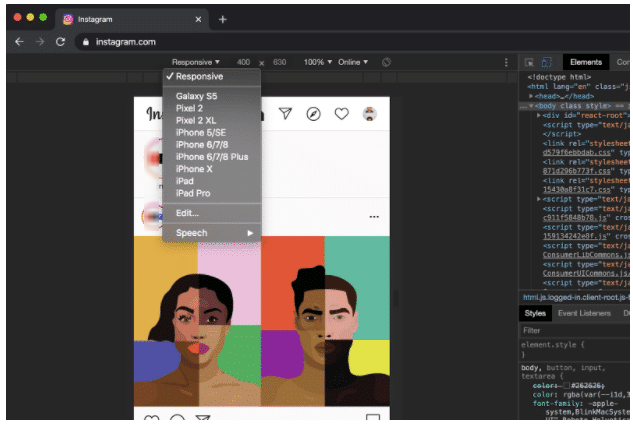633x427 pixels.
Task: Reload the Instagram page
Action: tap(61, 42)
